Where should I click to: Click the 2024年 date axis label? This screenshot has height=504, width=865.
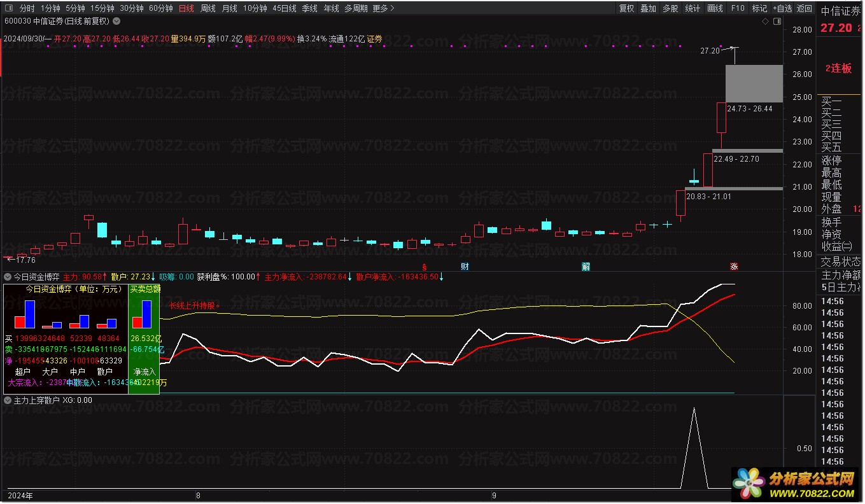coord(20,495)
